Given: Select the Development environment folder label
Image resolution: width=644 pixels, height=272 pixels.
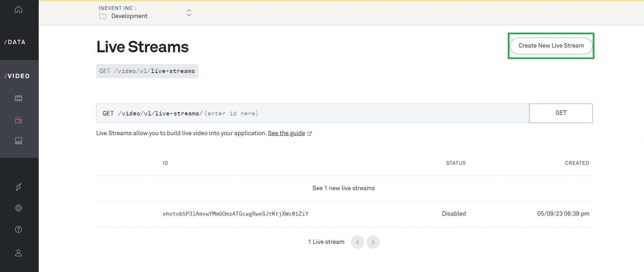Looking at the screenshot, I should coord(129,16).
